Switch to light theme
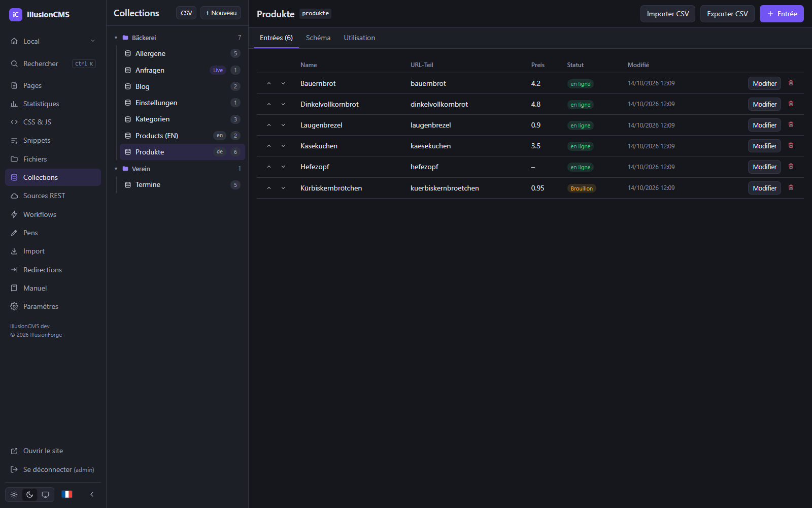812x508 pixels. point(14,494)
